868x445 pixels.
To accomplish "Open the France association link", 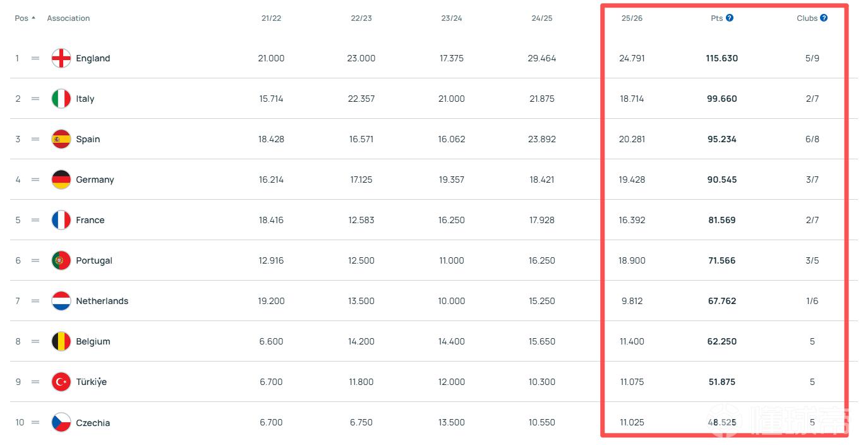I will (x=90, y=220).
